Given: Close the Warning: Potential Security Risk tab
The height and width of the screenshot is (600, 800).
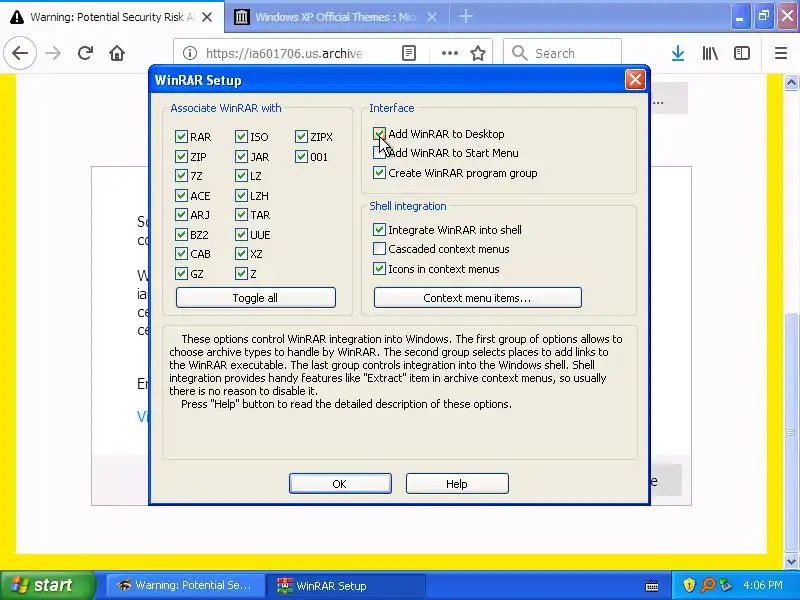Looking at the screenshot, I should [x=207, y=17].
